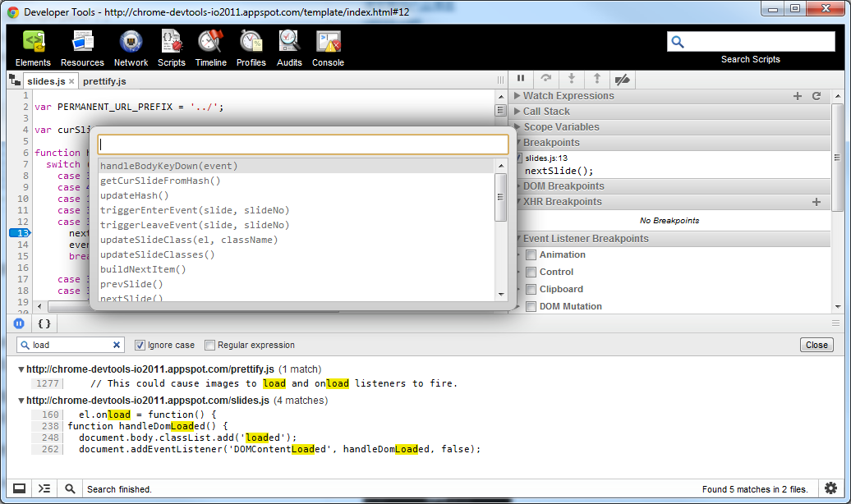The width and height of the screenshot is (851, 504).
Task: Click the source editor vertical scrollbar thumb
Action: tap(501, 110)
